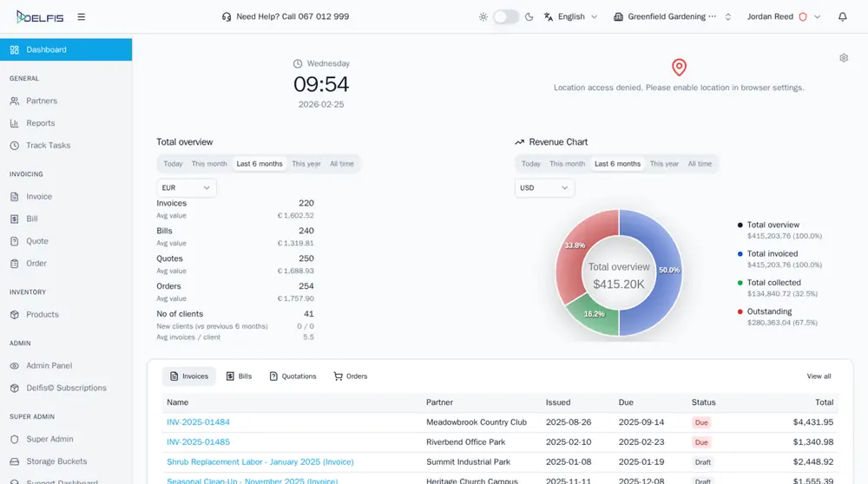Image resolution: width=868 pixels, height=484 pixels.
Task: Expand the English language selector
Action: click(x=571, y=16)
